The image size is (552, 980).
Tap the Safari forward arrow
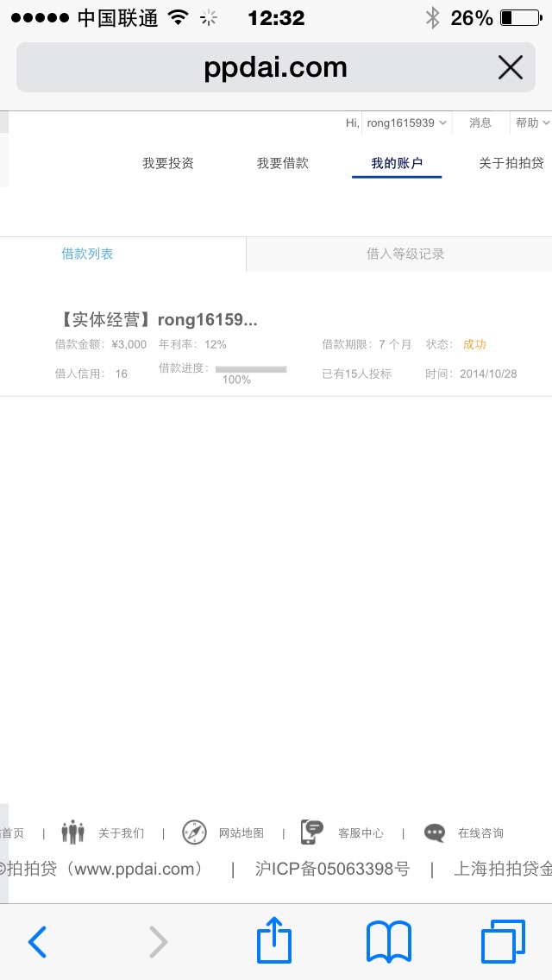tap(158, 942)
